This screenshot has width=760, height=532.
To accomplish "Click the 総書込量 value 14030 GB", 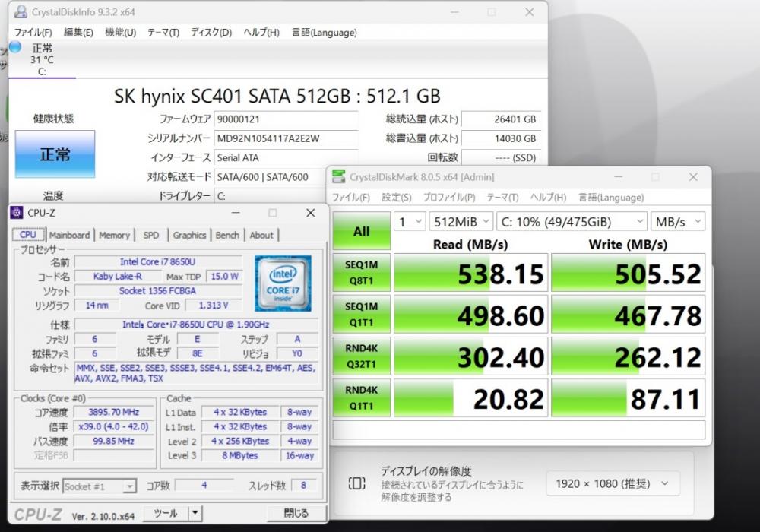I will 501,138.
